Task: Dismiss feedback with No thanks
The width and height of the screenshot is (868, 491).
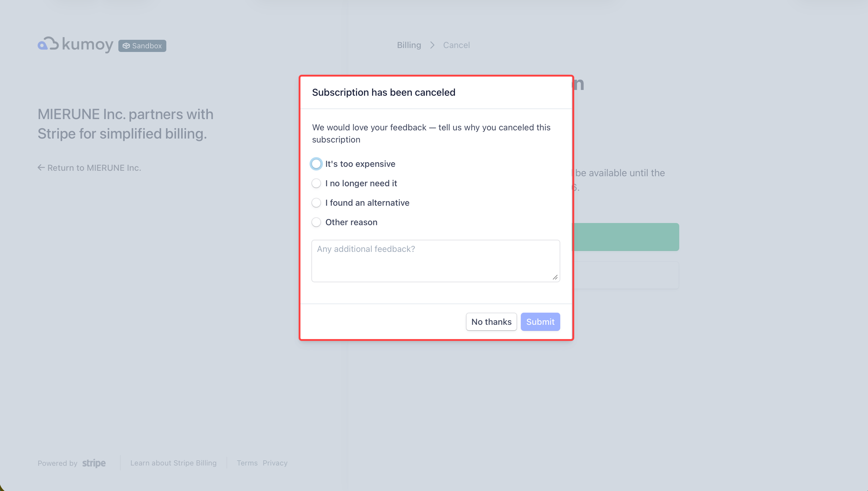Action: coord(491,322)
